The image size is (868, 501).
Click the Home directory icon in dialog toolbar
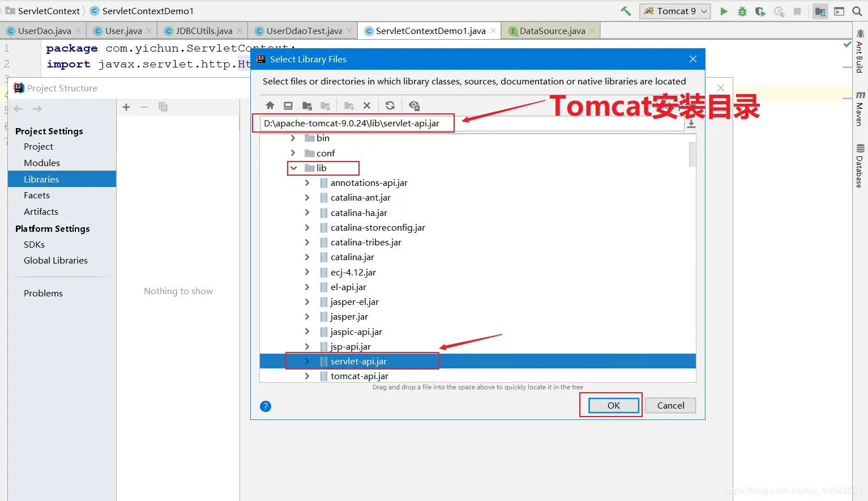(x=270, y=105)
